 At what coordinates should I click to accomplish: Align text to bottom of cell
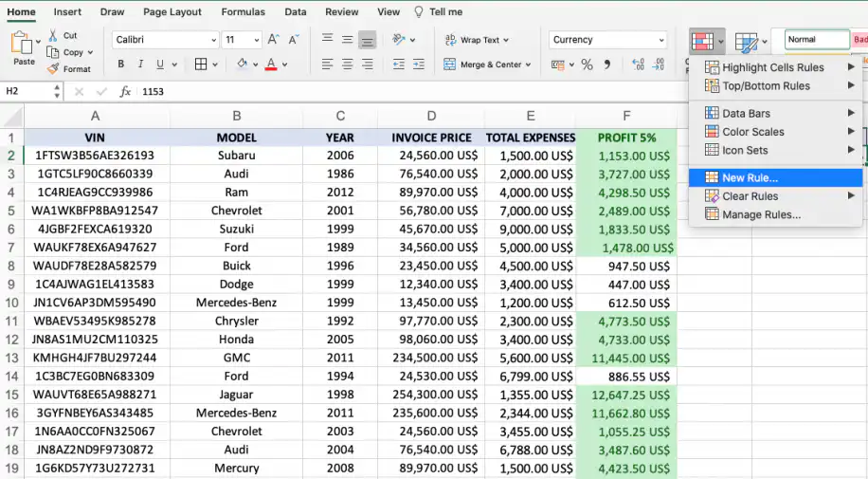[367, 40]
